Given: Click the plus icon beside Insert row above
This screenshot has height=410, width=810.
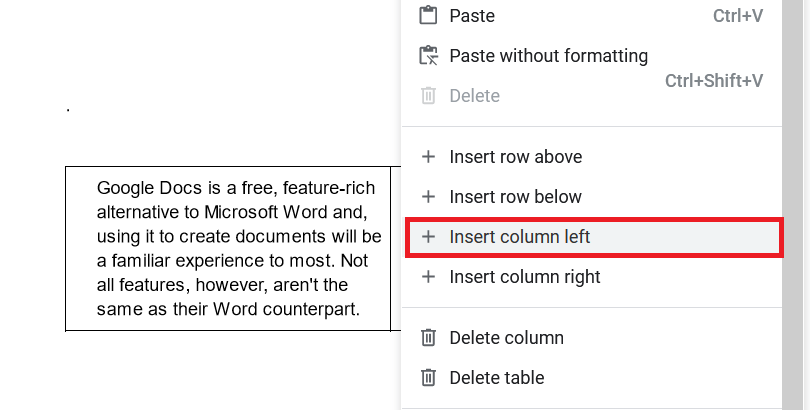Looking at the screenshot, I should [428, 157].
